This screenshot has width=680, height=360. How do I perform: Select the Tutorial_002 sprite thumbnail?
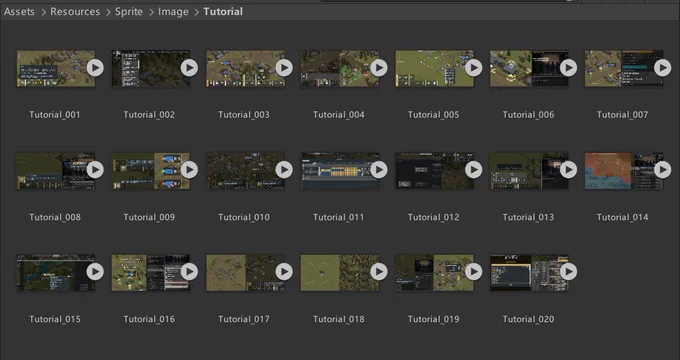(x=150, y=68)
